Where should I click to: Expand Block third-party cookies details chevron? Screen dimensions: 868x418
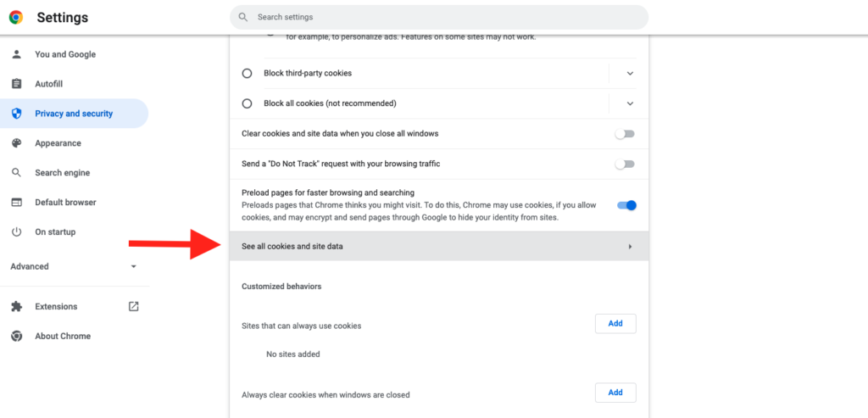pyautogui.click(x=630, y=74)
